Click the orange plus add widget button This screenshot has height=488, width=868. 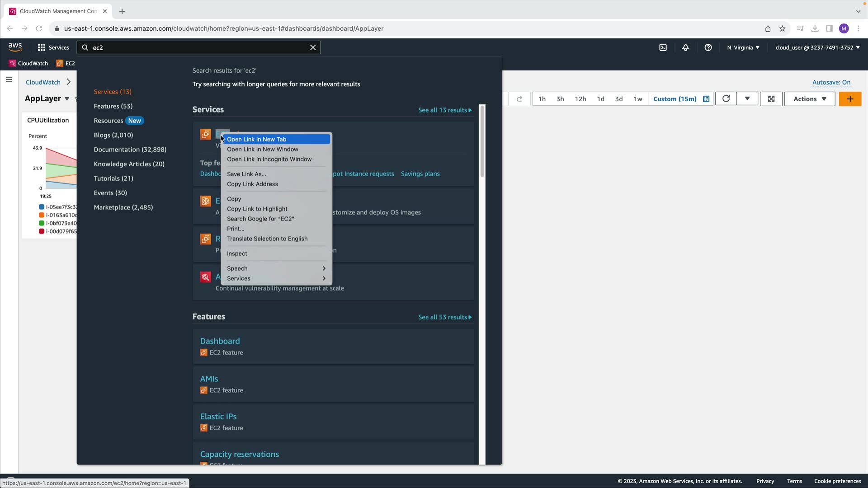850,99
